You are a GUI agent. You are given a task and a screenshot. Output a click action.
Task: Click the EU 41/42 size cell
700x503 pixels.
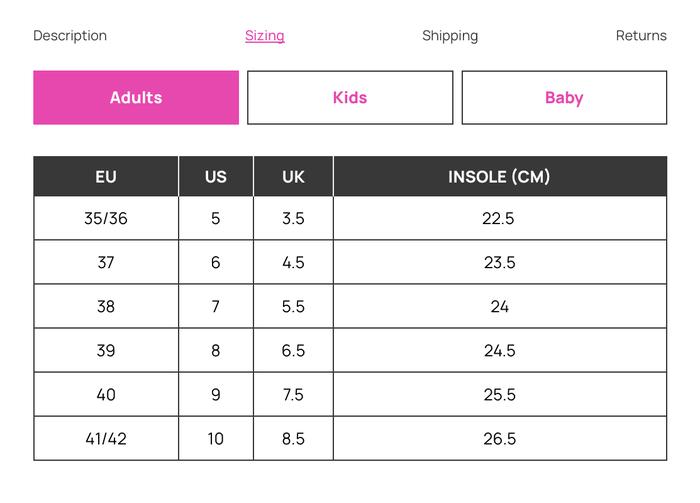pyautogui.click(x=106, y=439)
